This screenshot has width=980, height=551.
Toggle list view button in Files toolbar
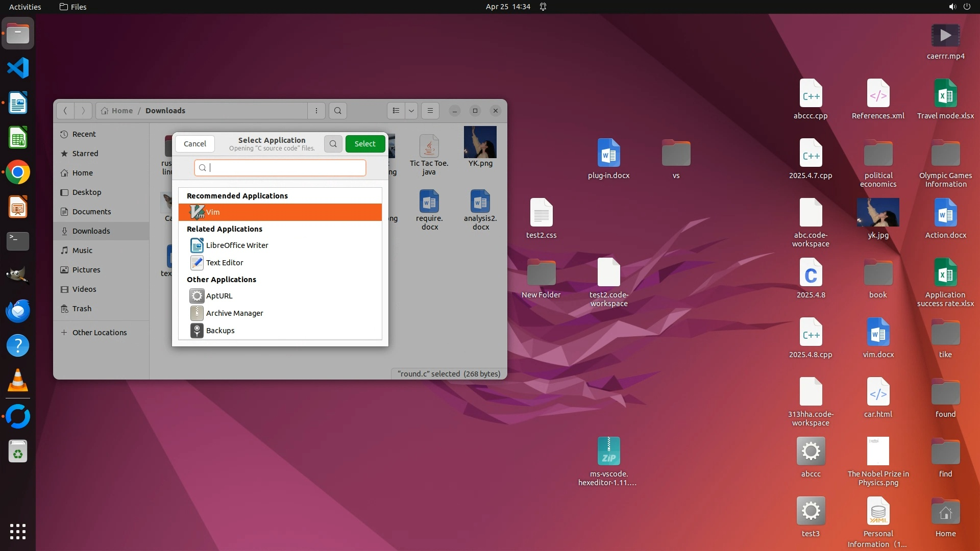(396, 111)
